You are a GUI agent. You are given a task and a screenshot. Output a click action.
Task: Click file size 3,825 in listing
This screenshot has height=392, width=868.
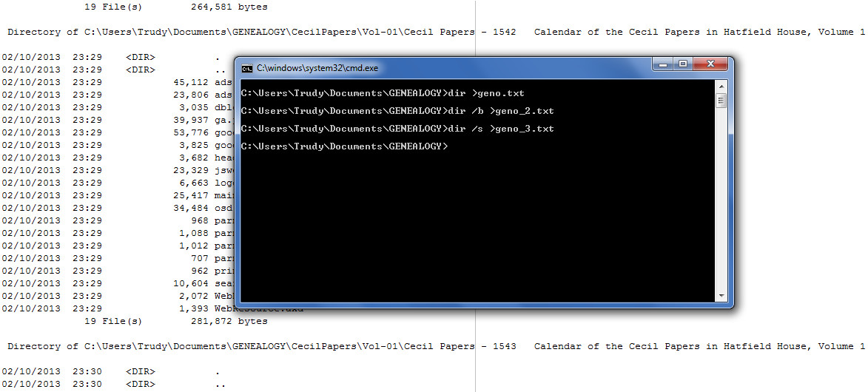(x=194, y=145)
